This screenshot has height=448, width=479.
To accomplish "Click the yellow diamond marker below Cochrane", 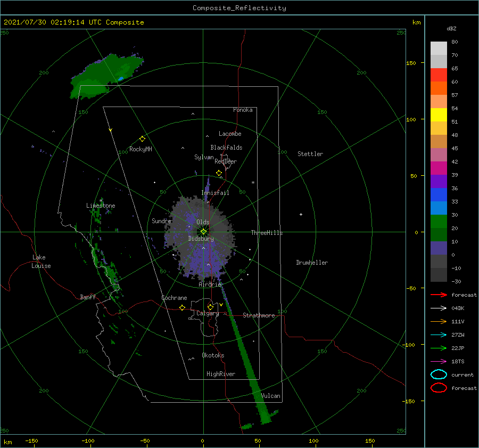I will tap(182, 308).
